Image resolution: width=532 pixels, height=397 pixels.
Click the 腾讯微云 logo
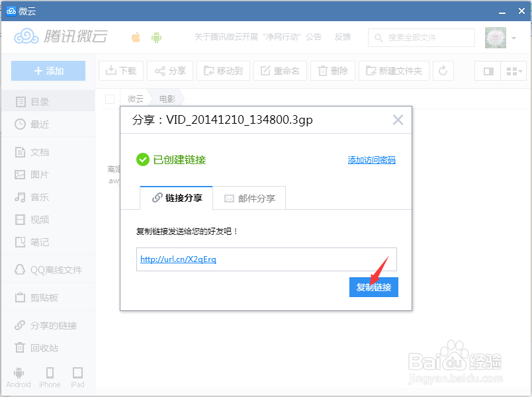click(61, 36)
